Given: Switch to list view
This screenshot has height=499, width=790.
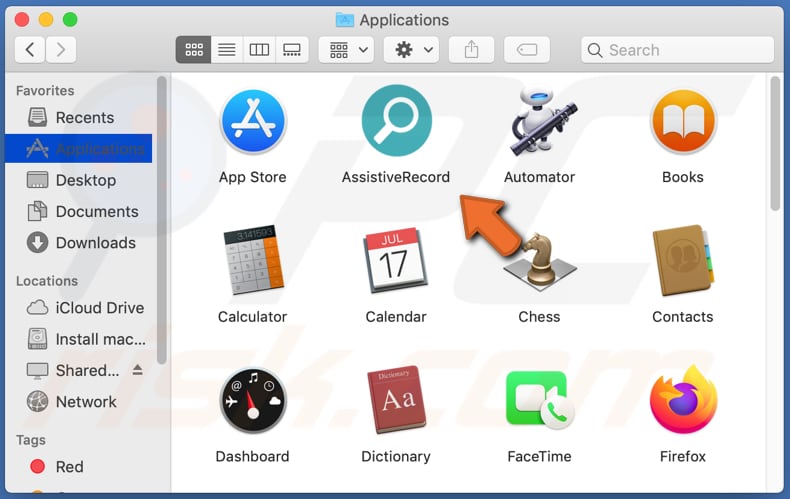Looking at the screenshot, I should coord(227,49).
